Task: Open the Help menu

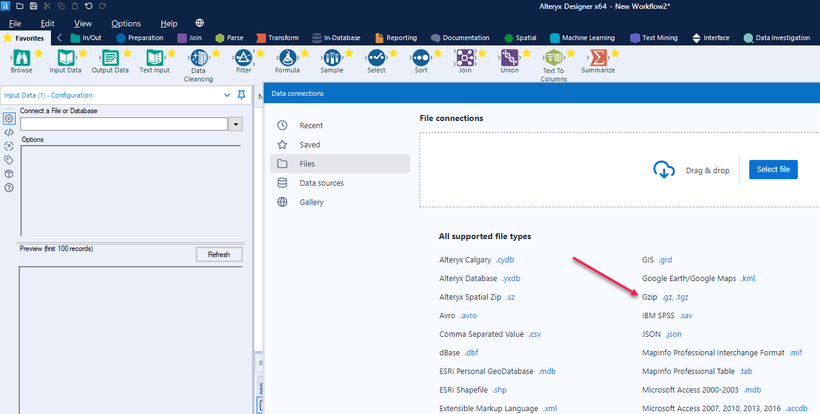Action: pyautogui.click(x=169, y=24)
